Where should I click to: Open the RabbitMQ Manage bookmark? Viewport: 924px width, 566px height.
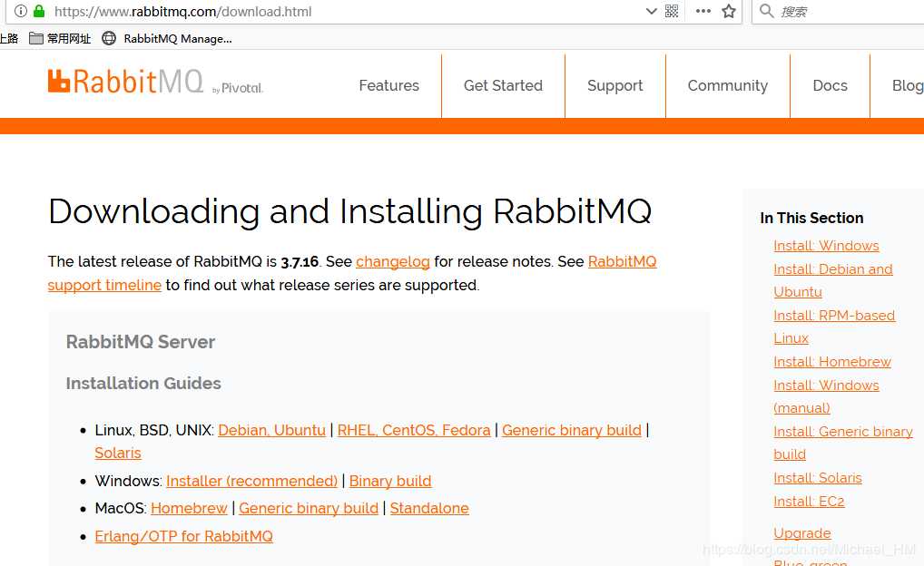[x=167, y=39]
